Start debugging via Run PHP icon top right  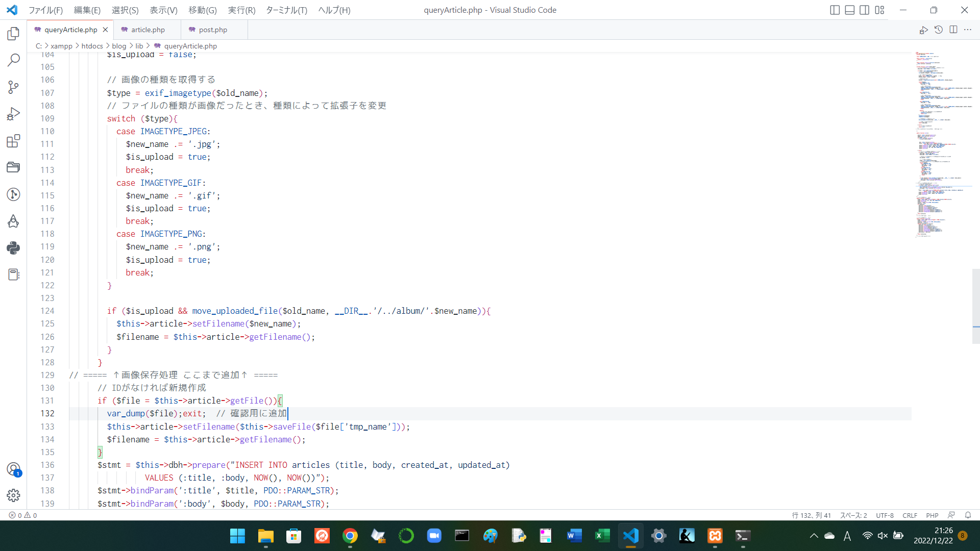[x=924, y=30]
